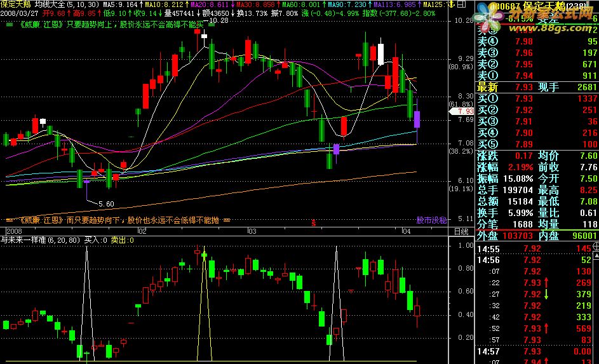Click the yellow anchor-shaped arrow icon after MA125
The height and width of the screenshot is (364, 599).
(451, 4)
